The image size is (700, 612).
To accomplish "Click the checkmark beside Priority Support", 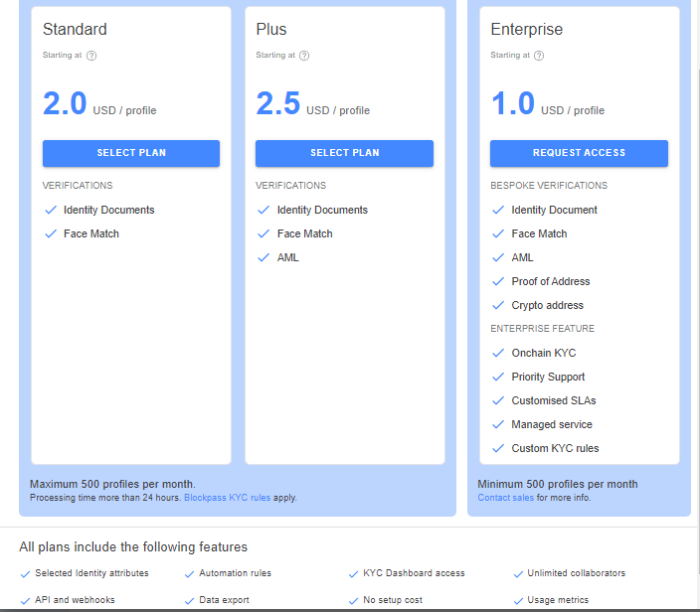I will (x=498, y=377).
